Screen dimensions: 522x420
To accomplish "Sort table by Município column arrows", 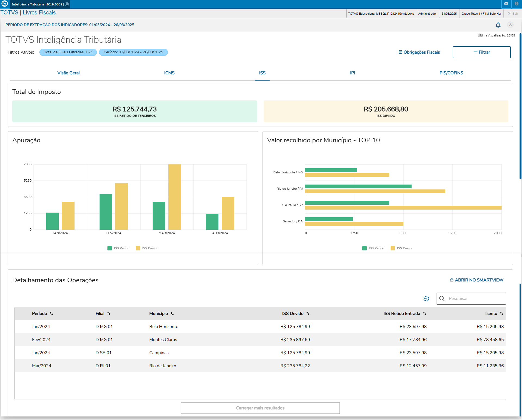I will click(x=172, y=314).
